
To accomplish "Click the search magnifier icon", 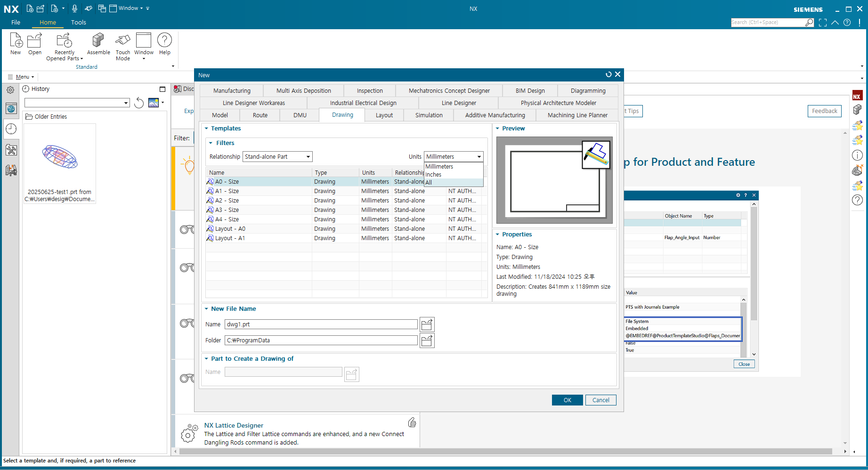I will click(809, 22).
